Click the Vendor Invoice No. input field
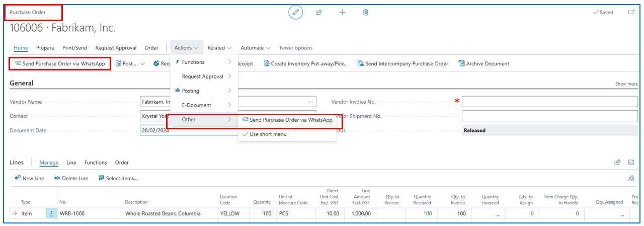Viewport: 644px width, 226px height. pyautogui.click(x=549, y=102)
